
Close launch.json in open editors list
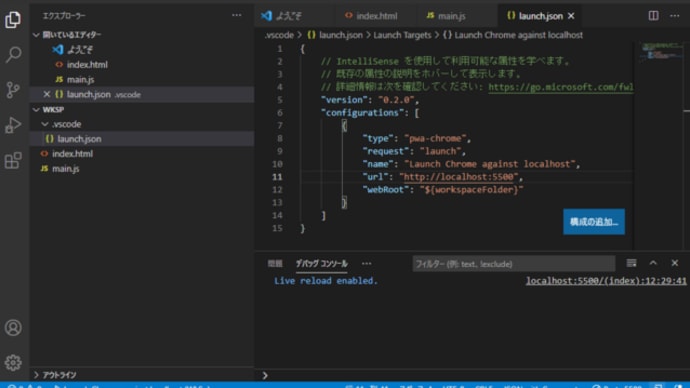coord(47,94)
